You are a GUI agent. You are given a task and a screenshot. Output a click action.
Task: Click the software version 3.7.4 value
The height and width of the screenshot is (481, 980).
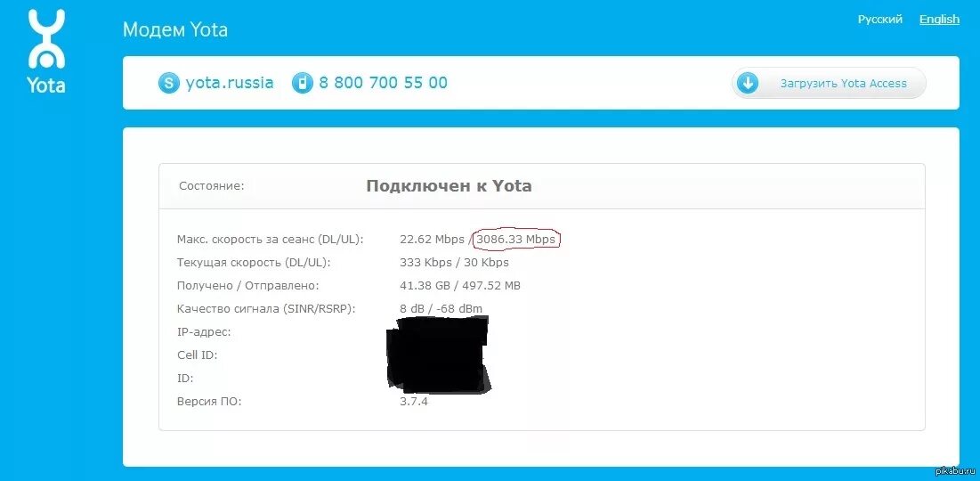(414, 402)
